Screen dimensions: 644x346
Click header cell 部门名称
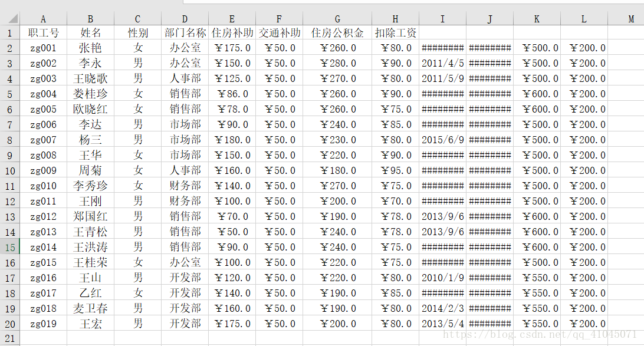(185, 33)
